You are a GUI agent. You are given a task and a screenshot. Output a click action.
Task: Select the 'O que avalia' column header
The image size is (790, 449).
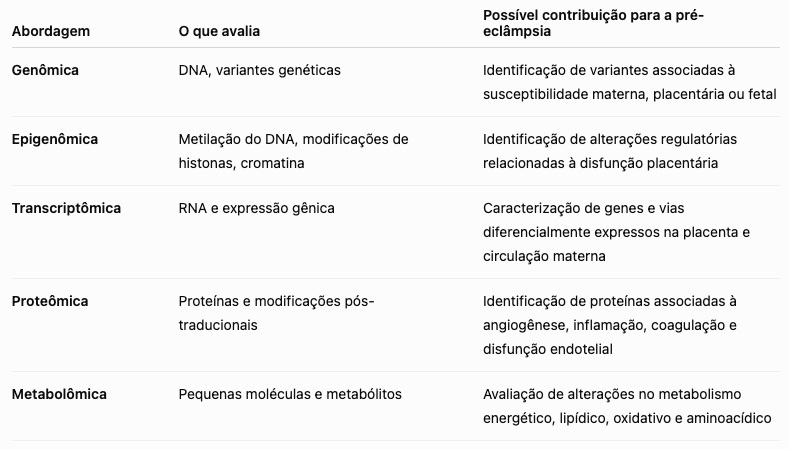(219, 31)
